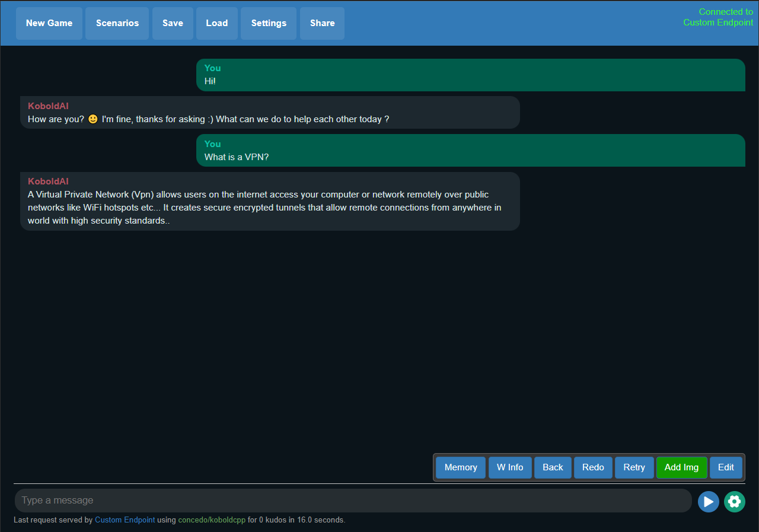This screenshot has width=759, height=532.
Task: Click the green Add Img button
Action: [681, 467]
